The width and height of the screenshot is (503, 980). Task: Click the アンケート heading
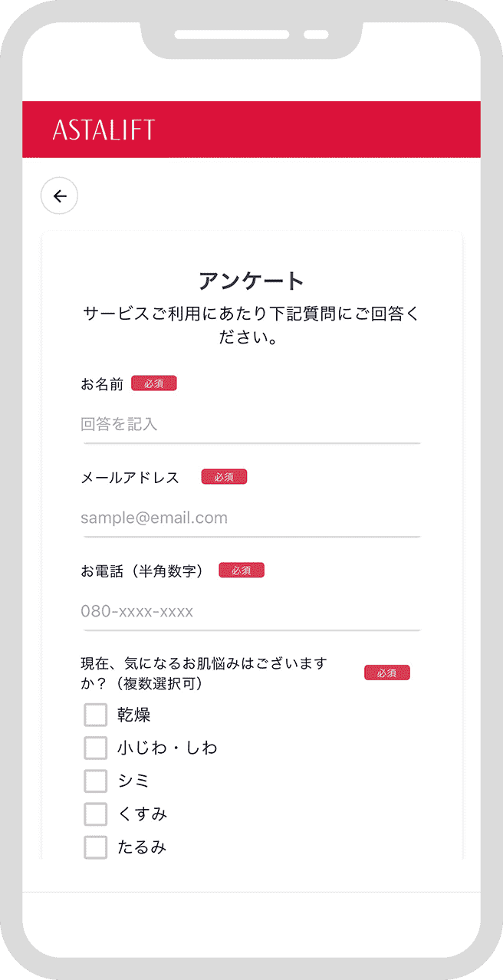(x=251, y=281)
